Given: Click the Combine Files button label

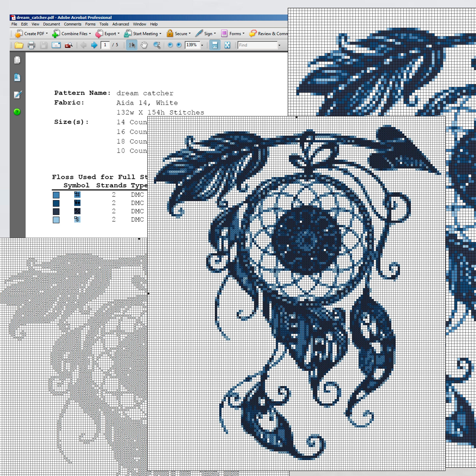Looking at the screenshot, I should (x=74, y=34).
